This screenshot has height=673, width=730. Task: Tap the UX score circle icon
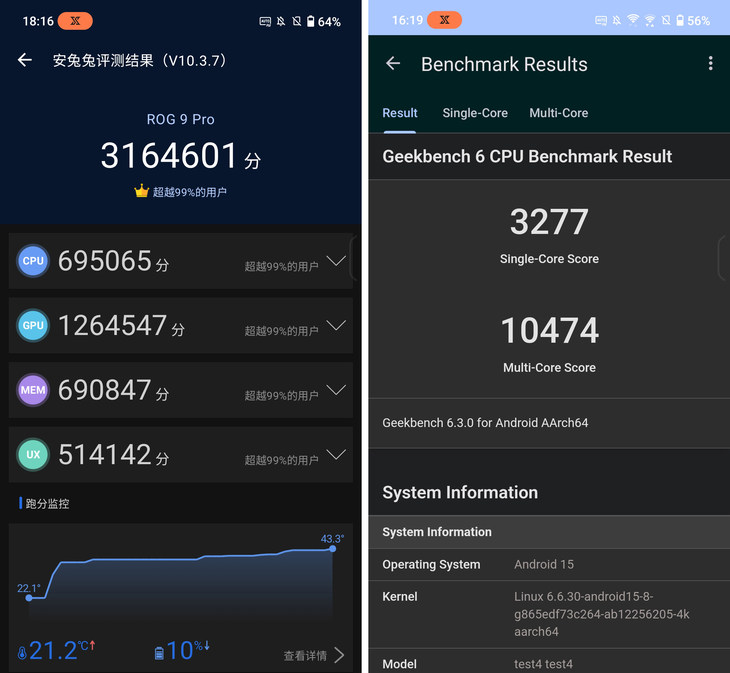point(33,454)
